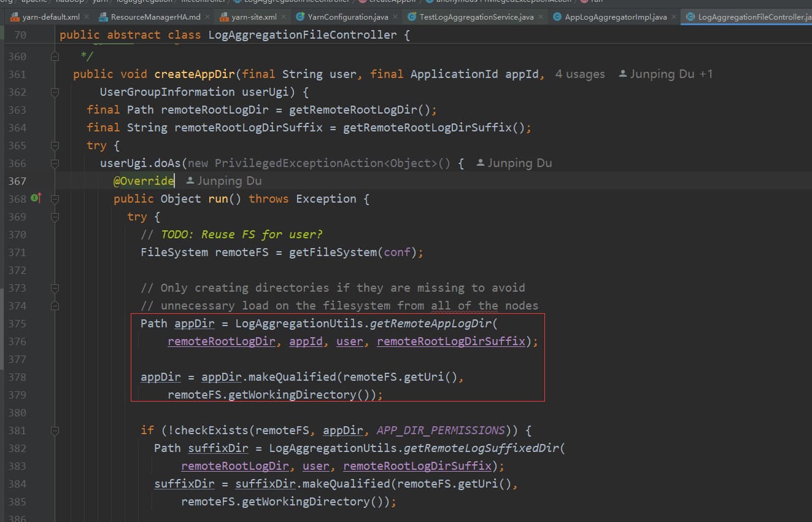
Task: Collapse the run() method fold at line 368
Action: pos(55,199)
